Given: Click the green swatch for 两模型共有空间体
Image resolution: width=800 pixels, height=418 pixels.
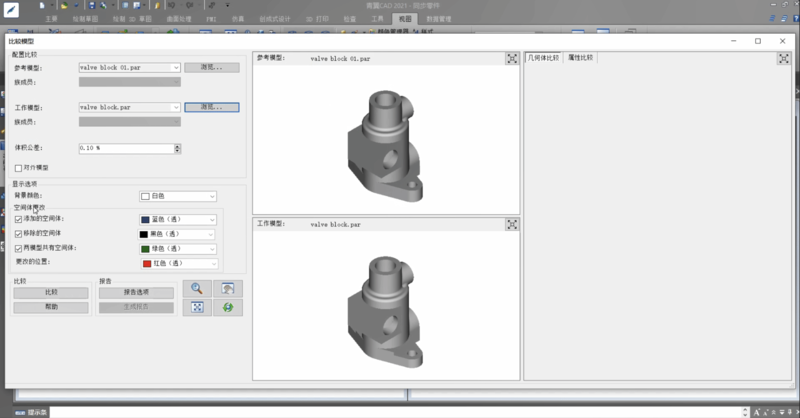Looking at the screenshot, I should [x=145, y=248].
